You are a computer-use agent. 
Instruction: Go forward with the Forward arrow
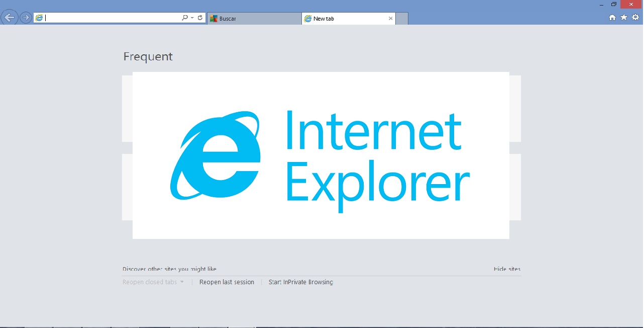point(25,18)
